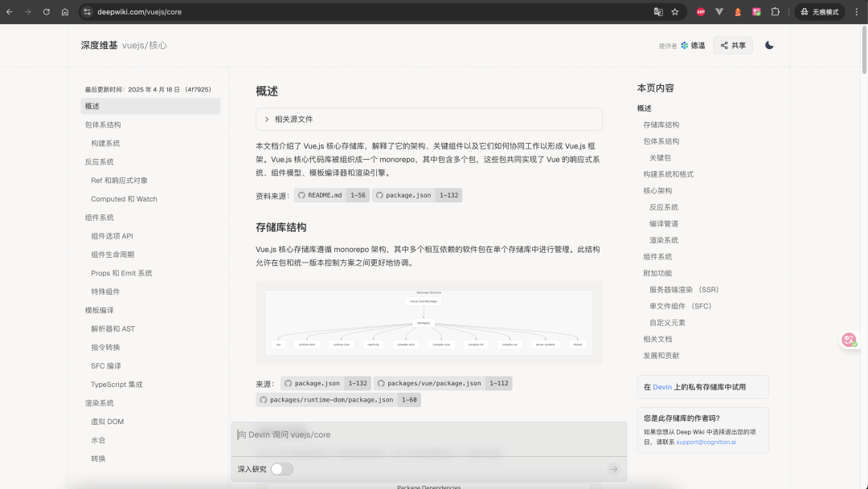Toggle dark mode moon icon
Screen dimensions: 868x489
pyautogui.click(x=769, y=45)
